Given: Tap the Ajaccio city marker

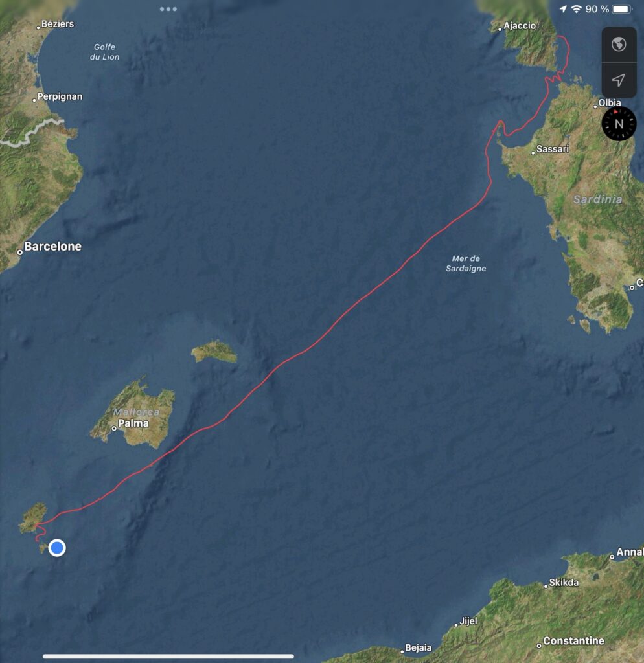Looking at the screenshot, I should (x=500, y=29).
